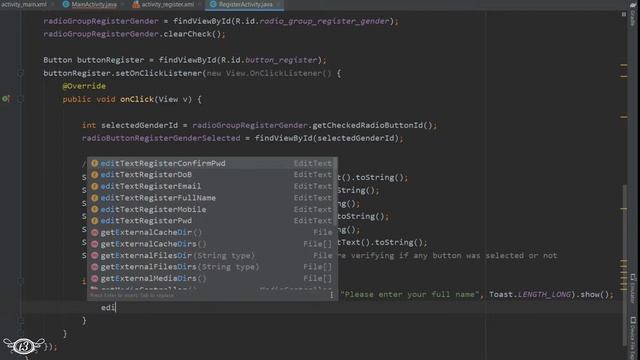The height and width of the screenshot is (360, 640).
Task: Open the completion popup's more options menu
Action: coord(331,295)
